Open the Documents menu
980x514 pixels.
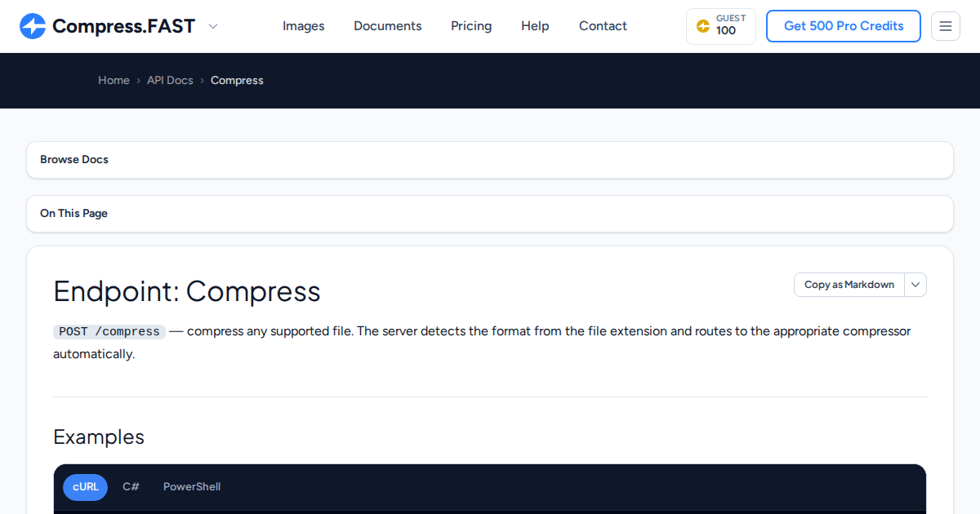[x=388, y=26]
